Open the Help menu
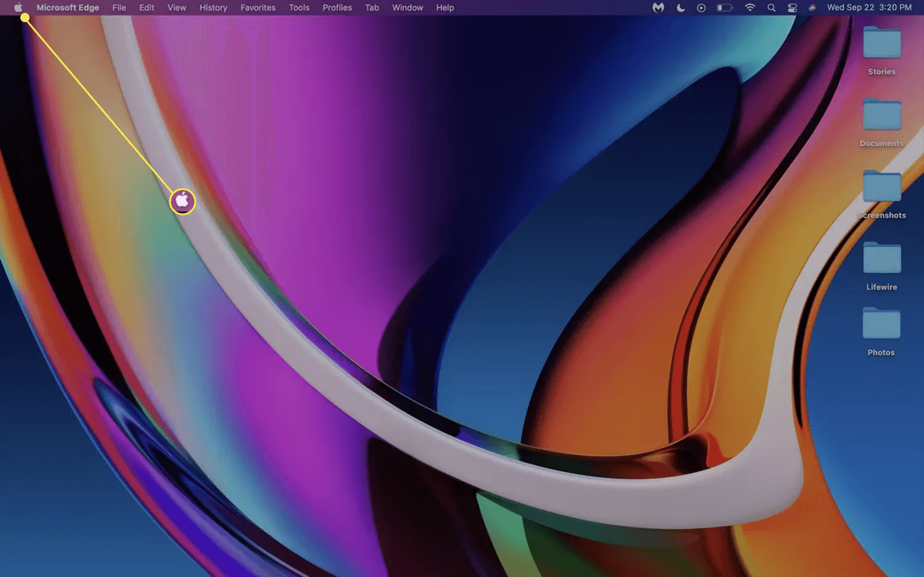This screenshot has width=924, height=577. [445, 7]
